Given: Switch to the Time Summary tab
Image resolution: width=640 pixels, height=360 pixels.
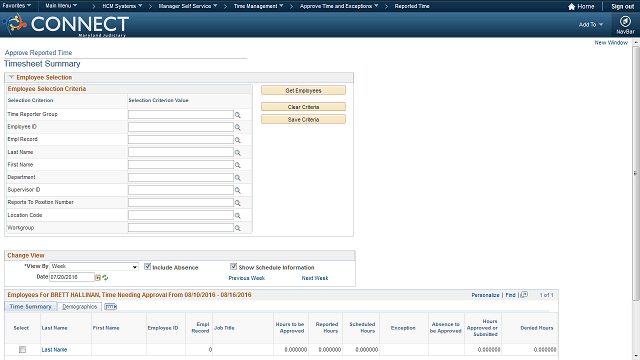Looking at the screenshot, I should pos(31,307).
